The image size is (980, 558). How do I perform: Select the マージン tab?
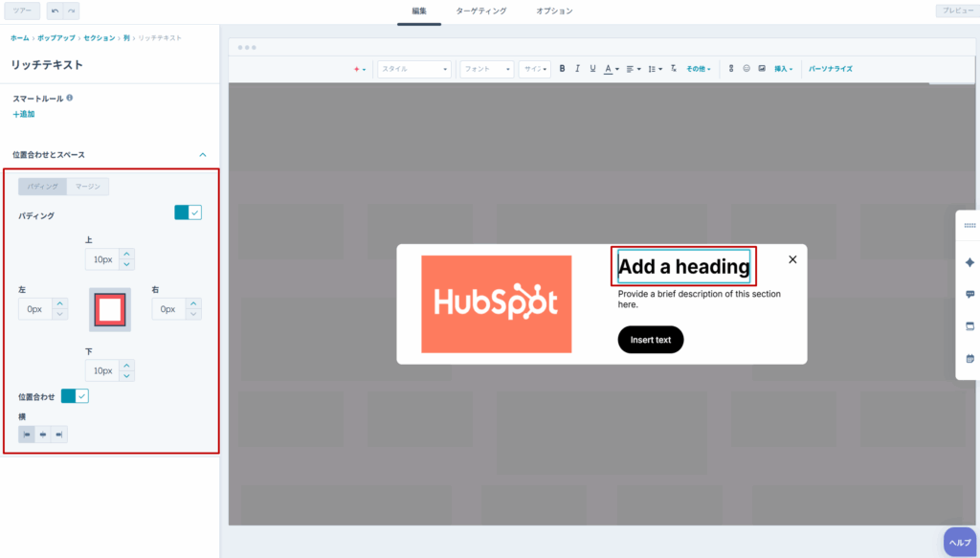coord(88,187)
